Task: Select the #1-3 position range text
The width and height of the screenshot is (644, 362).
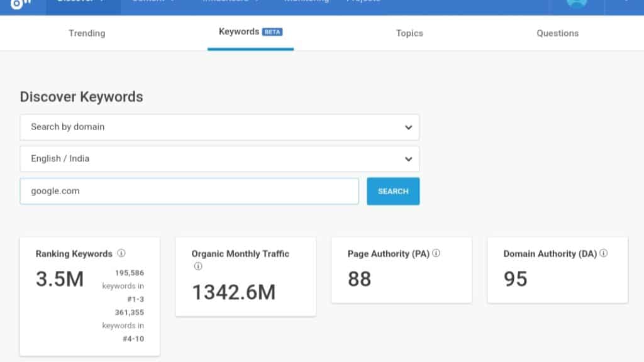Action: tap(136, 299)
